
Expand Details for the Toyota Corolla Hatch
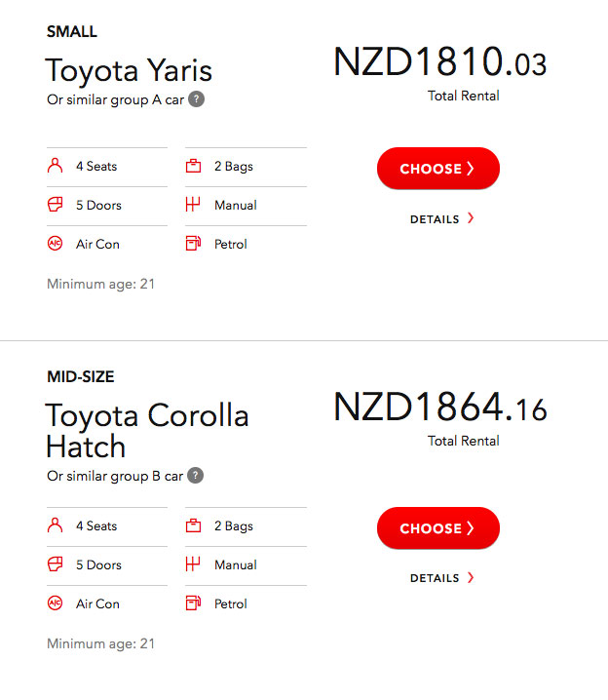pyautogui.click(x=441, y=578)
